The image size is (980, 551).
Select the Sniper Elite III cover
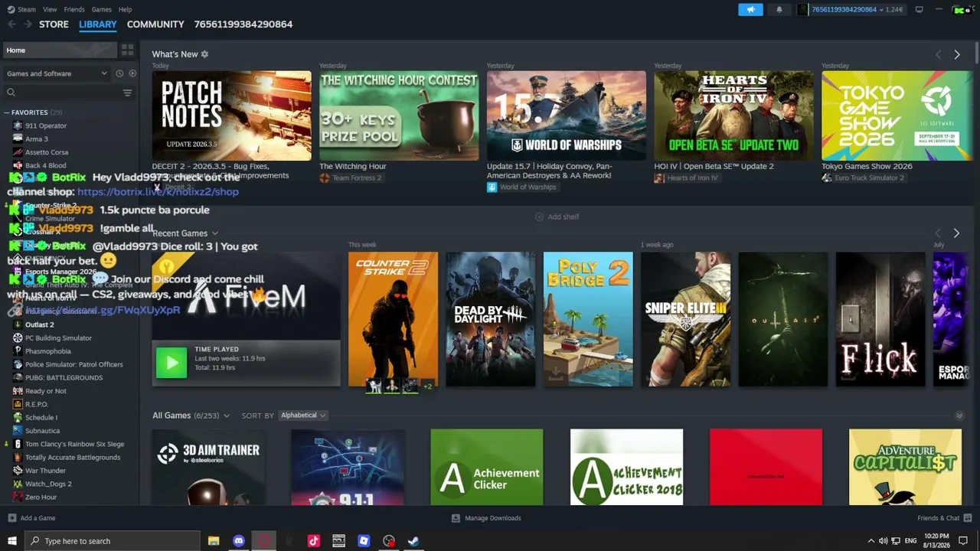pyautogui.click(x=685, y=319)
